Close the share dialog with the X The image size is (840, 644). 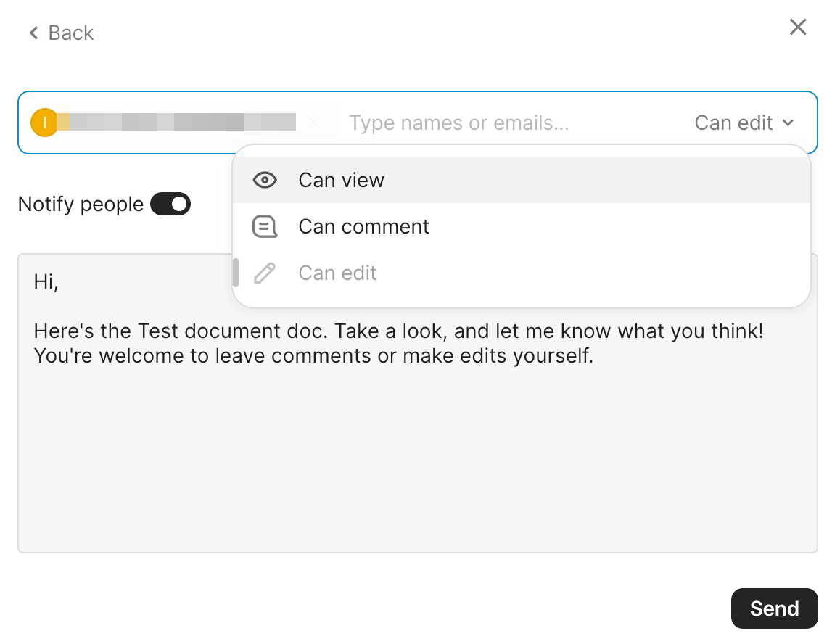798,27
